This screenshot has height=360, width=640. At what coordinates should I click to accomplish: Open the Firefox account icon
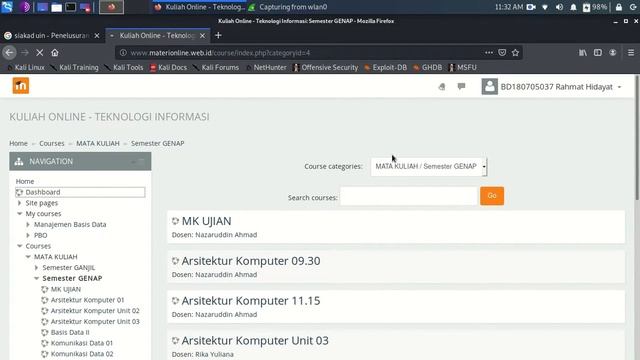(613, 53)
